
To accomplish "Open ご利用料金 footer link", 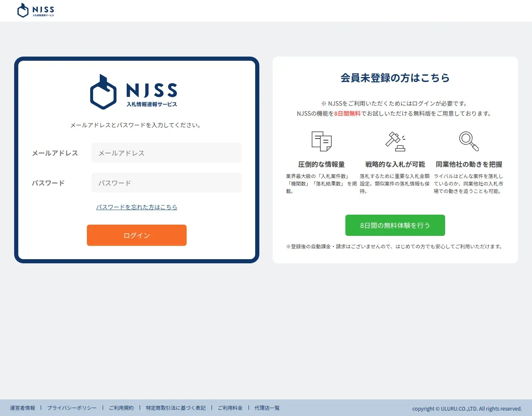I will (230, 408).
